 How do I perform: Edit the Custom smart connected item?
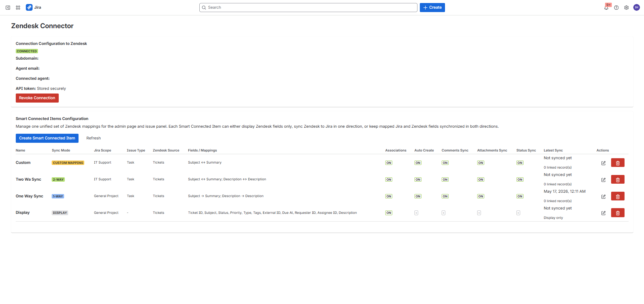[x=603, y=163]
